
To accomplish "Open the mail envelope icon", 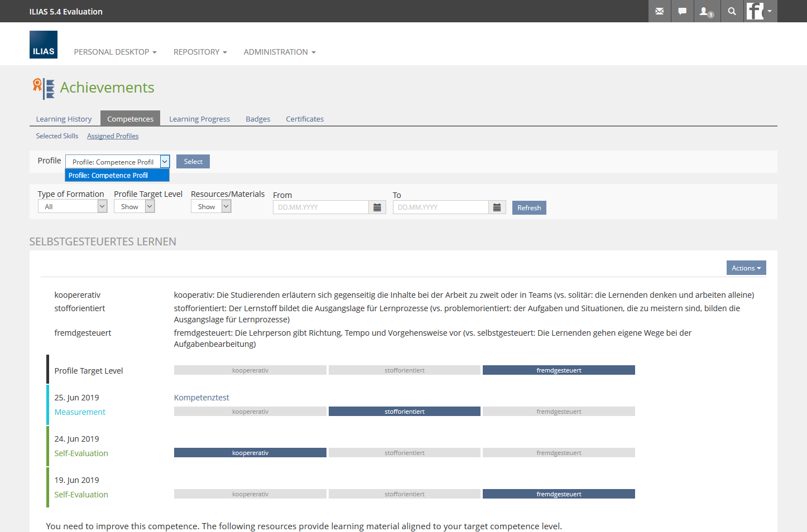I will coord(659,11).
